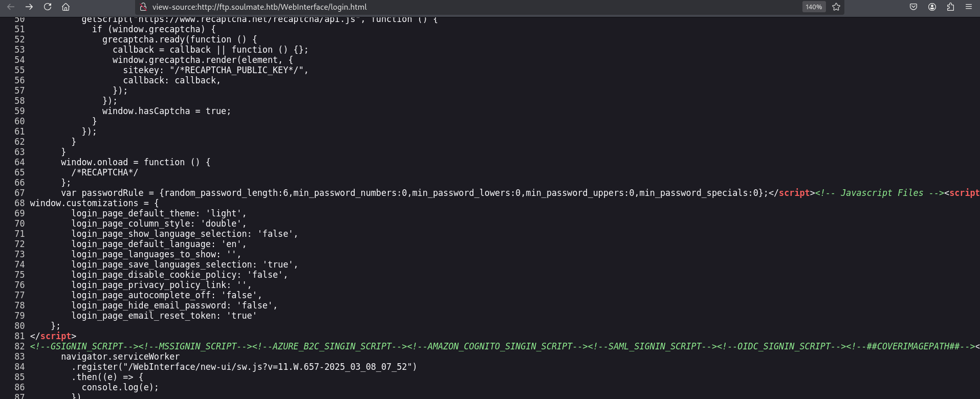Select 'grecaptcha.ready(function () {' line
Image resolution: width=980 pixels, height=399 pixels.
pyautogui.click(x=180, y=39)
